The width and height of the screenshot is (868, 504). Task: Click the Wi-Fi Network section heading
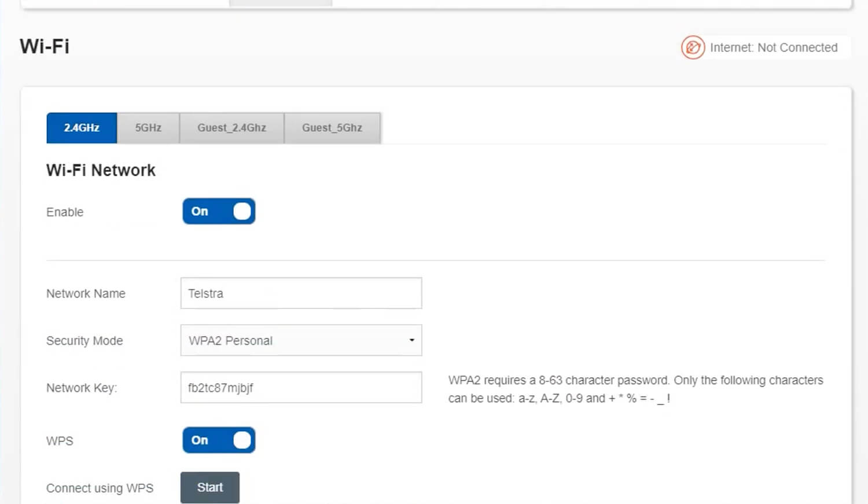(101, 170)
